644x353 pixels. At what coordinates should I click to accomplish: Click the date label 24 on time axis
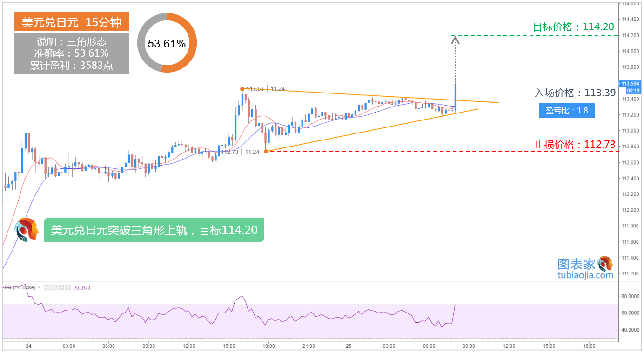coord(29,346)
